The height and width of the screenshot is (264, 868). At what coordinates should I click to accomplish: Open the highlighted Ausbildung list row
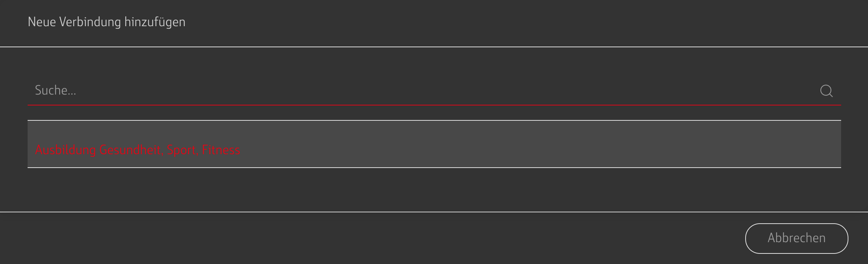434,144
